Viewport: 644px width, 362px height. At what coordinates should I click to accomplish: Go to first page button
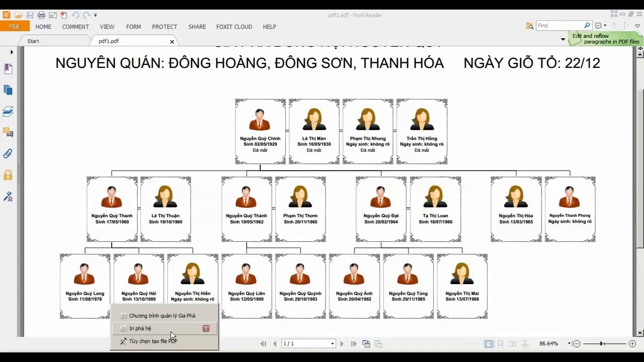(263, 344)
